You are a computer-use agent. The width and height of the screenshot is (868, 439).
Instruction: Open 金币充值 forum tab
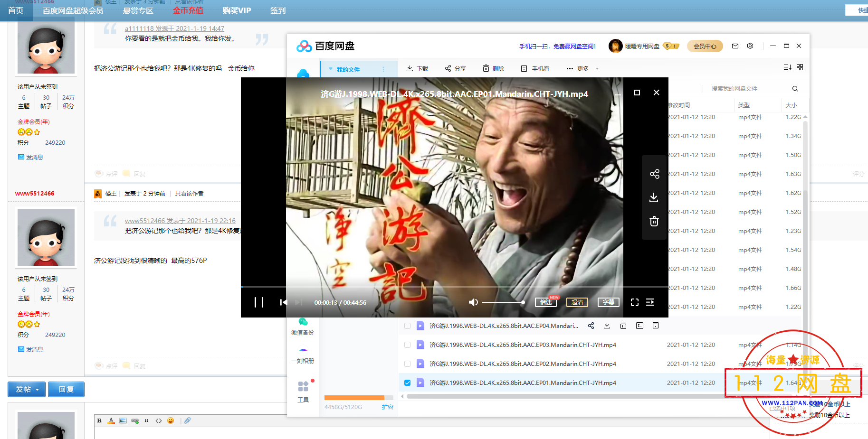188,10
